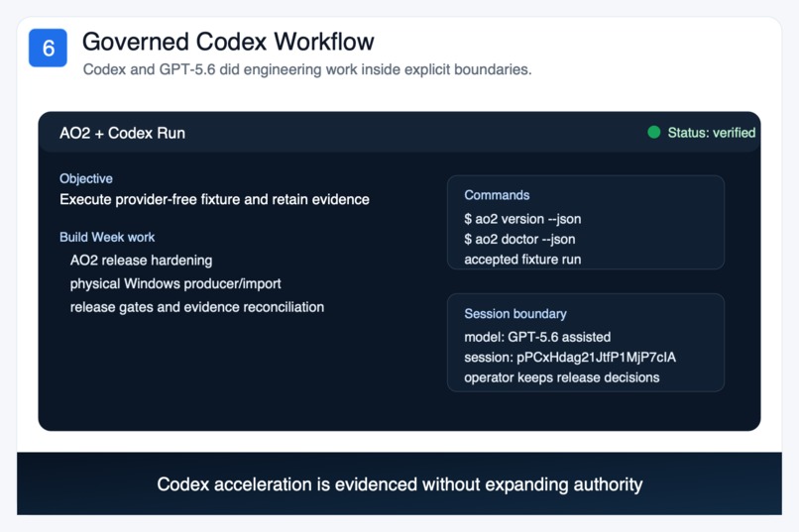Viewport: 799px width, 532px height.
Task: Select 'physical Windows producer/import' line
Action: 175,283
